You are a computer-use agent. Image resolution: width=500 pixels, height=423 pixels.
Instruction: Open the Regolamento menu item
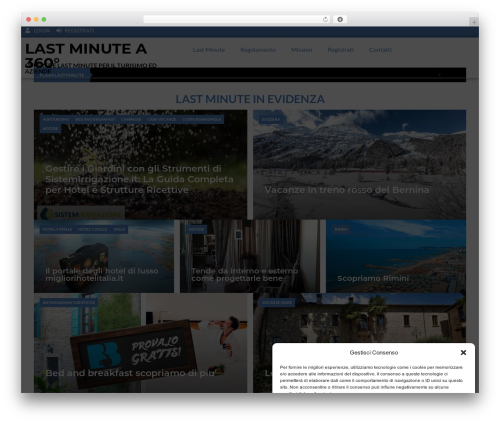tap(258, 50)
